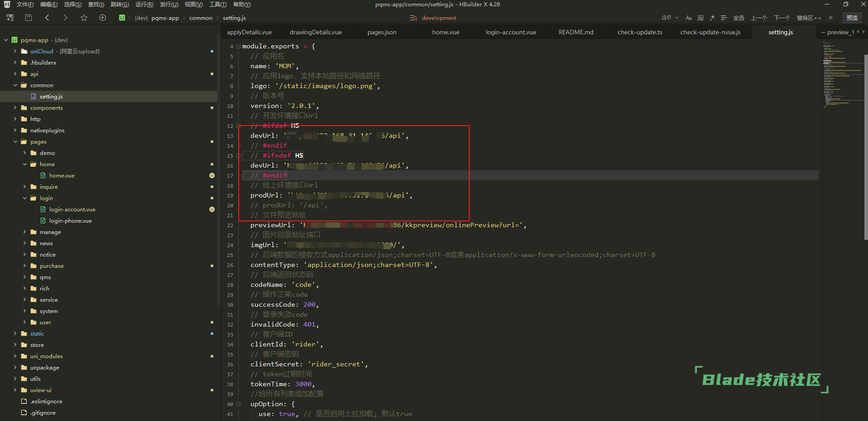Click the bookmark star icon
Image resolution: width=868 pixels, height=421 pixels.
click(84, 18)
